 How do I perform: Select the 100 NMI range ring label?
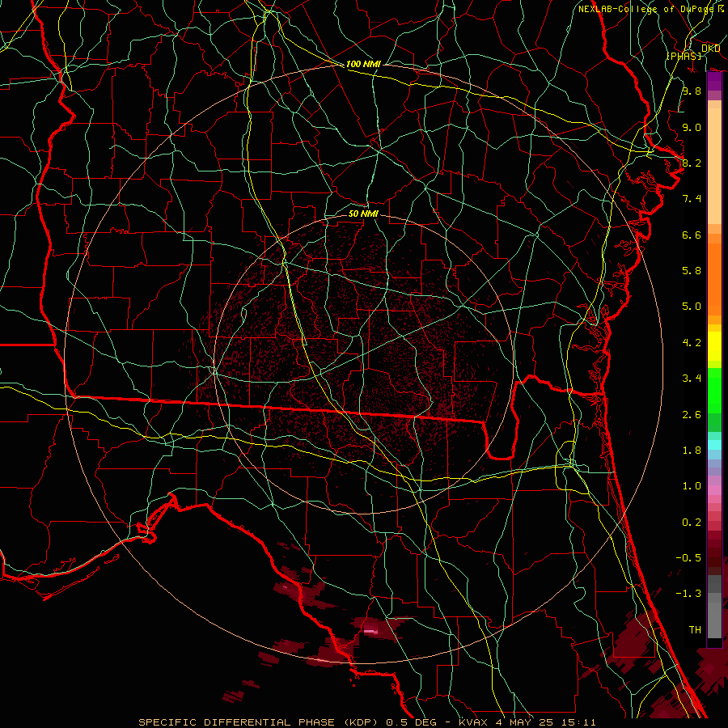(363, 64)
